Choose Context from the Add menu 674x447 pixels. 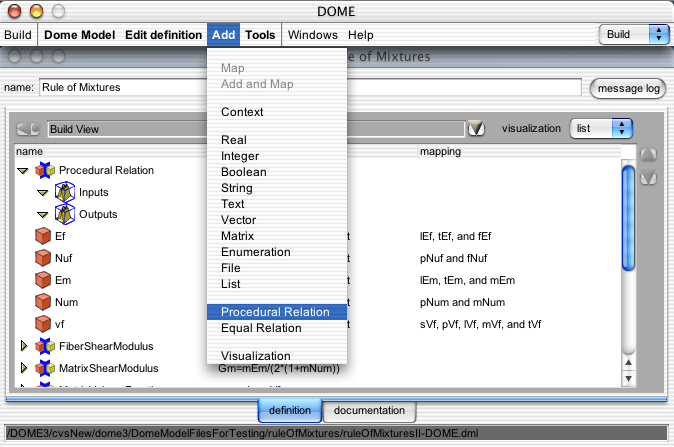coord(277,112)
